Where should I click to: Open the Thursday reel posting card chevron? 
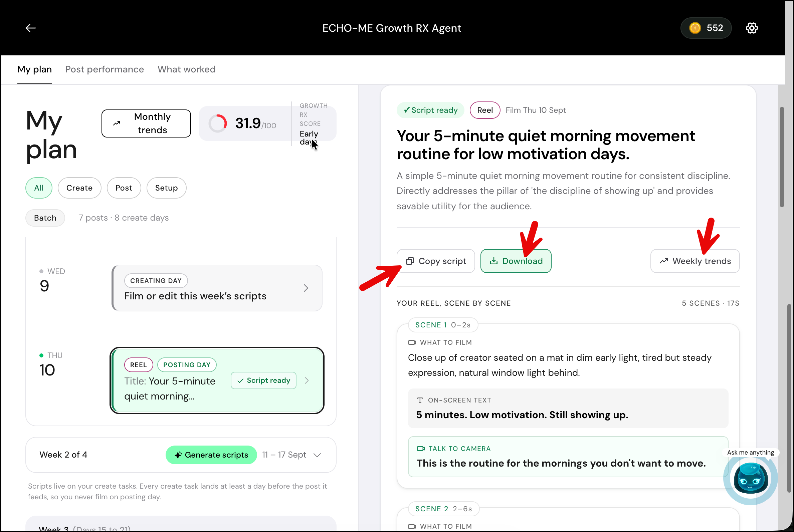pyautogui.click(x=307, y=381)
